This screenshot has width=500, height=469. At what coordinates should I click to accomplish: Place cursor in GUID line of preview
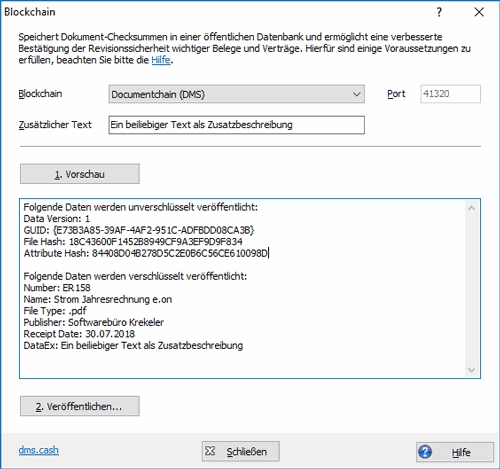(139, 230)
